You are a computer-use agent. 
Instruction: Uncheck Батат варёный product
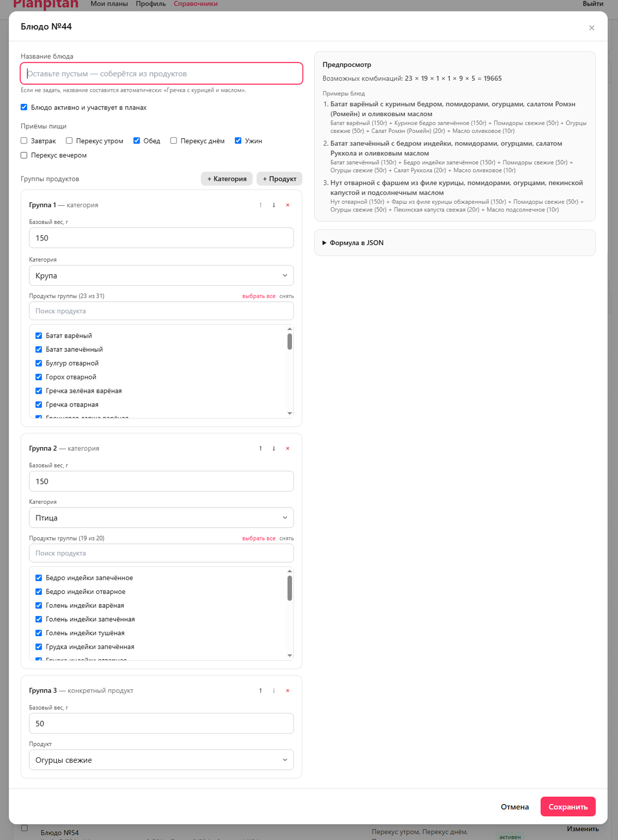pyautogui.click(x=39, y=336)
